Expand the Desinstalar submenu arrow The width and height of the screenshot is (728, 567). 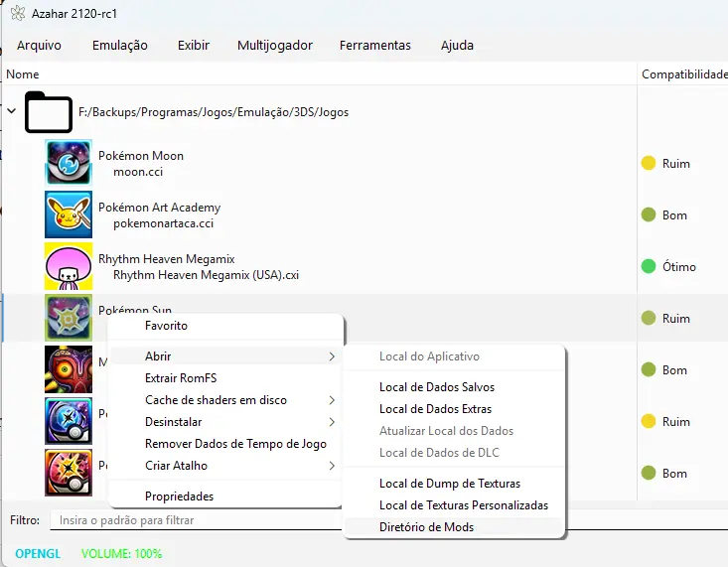point(332,422)
